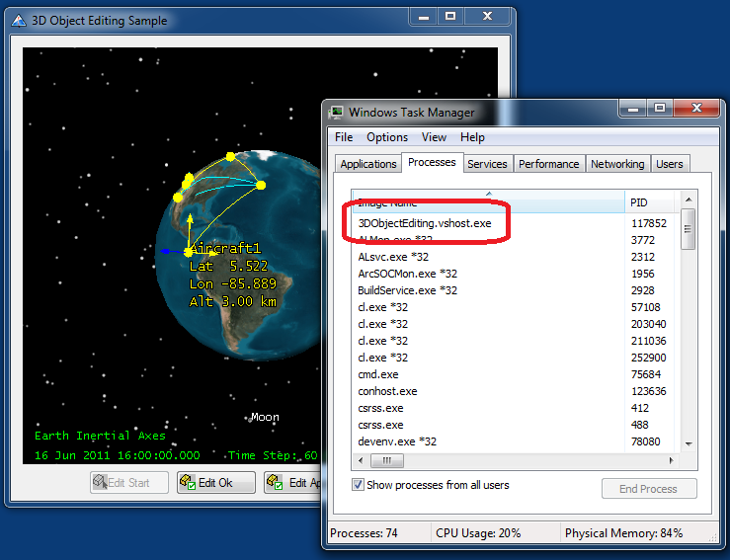Switch to the Performance tab
This screenshot has width=730, height=560.
pos(548,164)
